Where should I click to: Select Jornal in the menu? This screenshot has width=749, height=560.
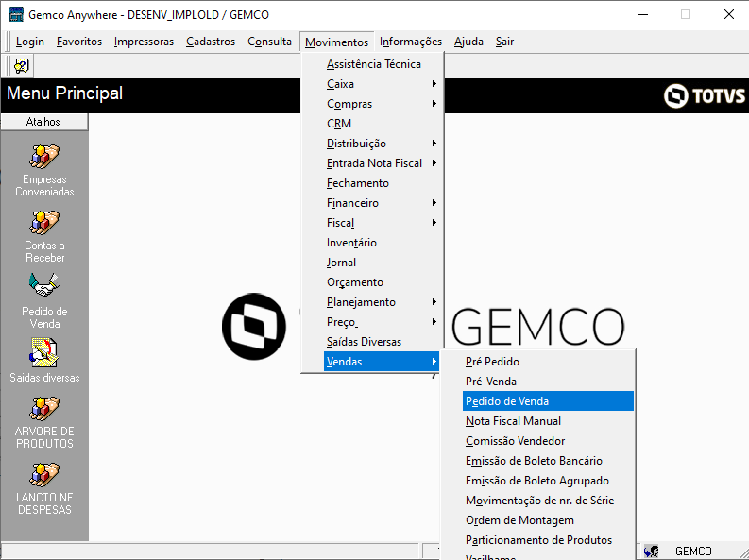373,263
